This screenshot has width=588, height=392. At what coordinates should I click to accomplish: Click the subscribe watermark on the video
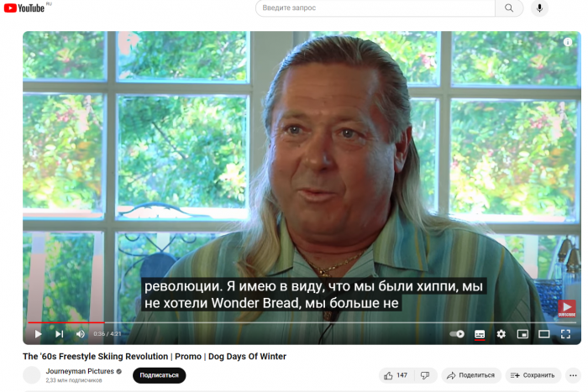coord(567,308)
